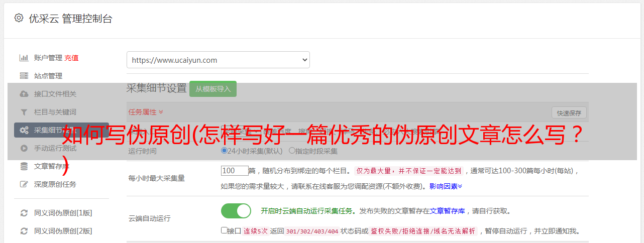Image resolution: width=644 pixels, height=243 pixels.
Task: Click the 鉴权失败/拒绝连接/域名无法解析 text
Action: pos(423,231)
